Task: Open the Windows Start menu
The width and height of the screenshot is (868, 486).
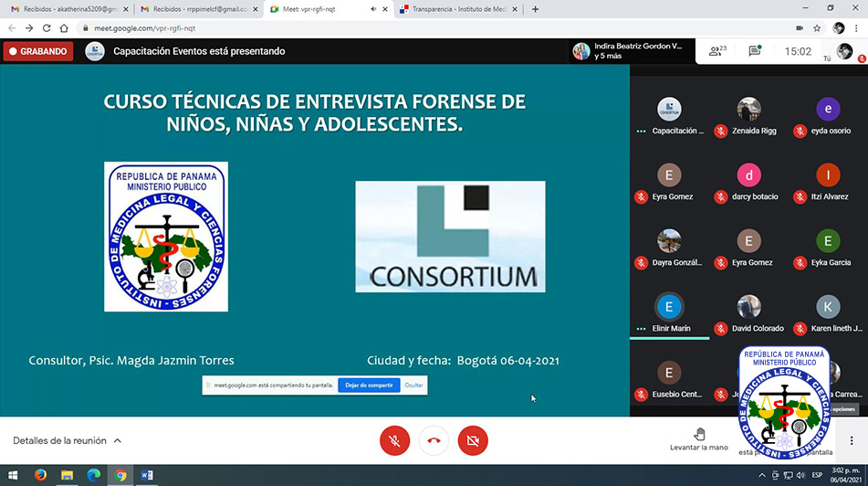Action: click(x=13, y=475)
